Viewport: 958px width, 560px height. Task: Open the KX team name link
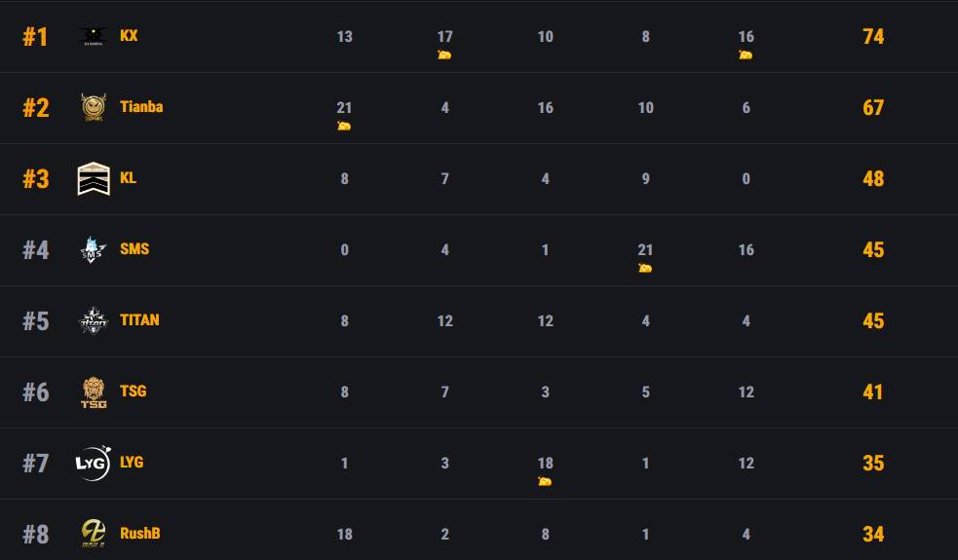(129, 35)
